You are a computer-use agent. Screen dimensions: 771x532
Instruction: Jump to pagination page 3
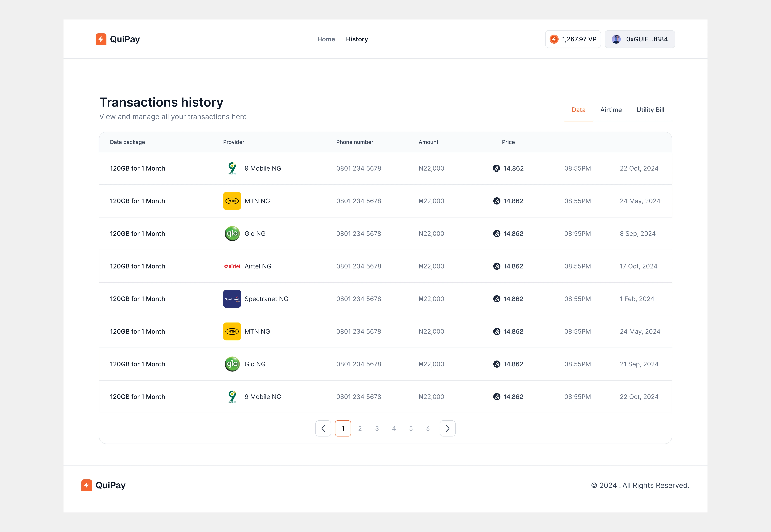click(377, 428)
